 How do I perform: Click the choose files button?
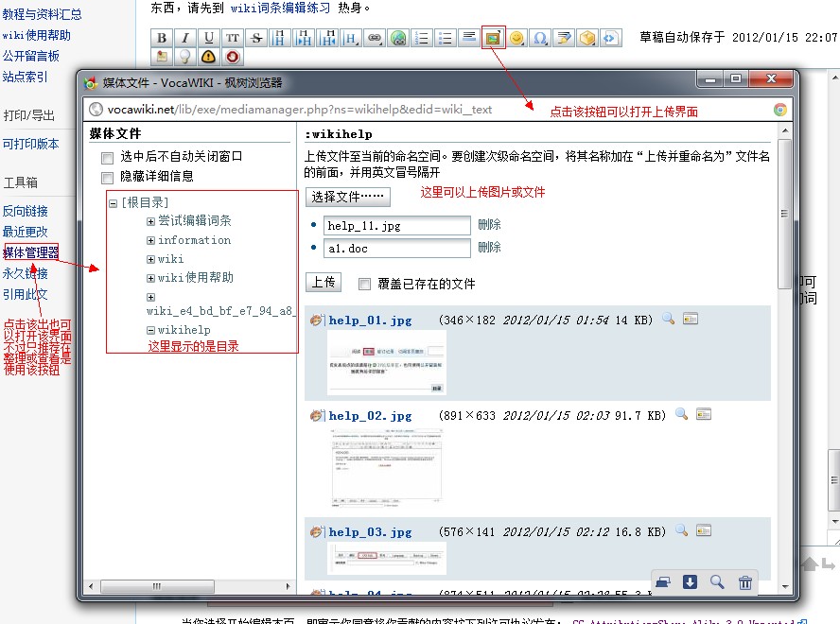(348, 197)
